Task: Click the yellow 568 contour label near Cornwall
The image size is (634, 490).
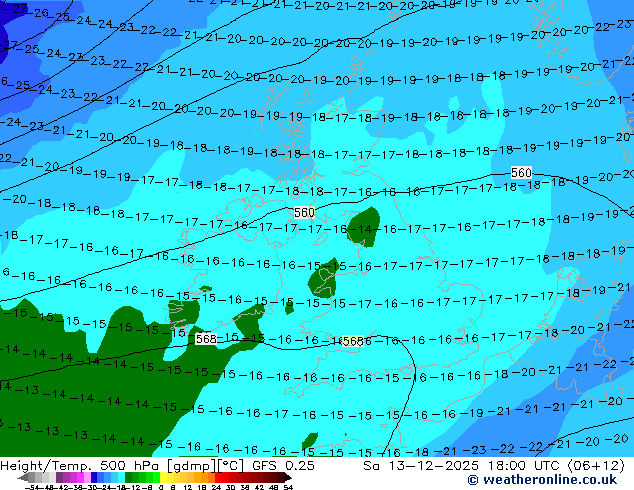Action: click(353, 341)
